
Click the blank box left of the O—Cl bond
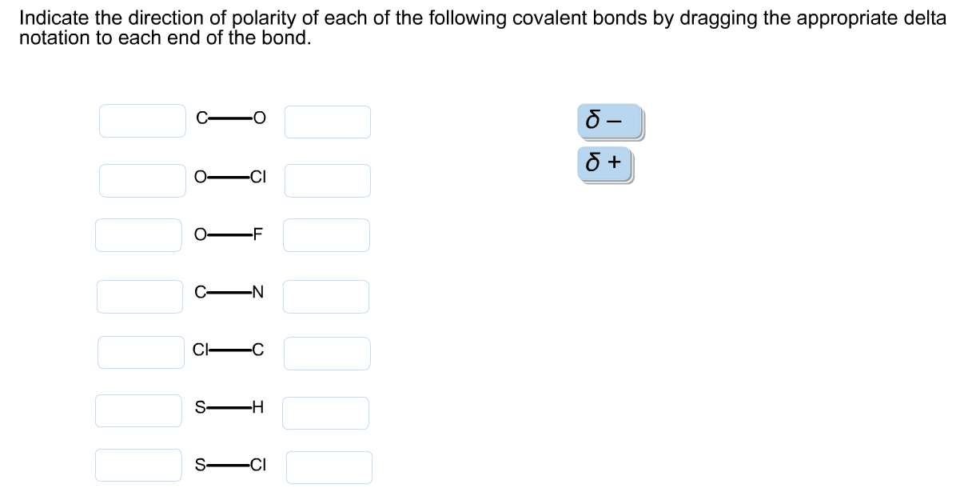click(141, 180)
